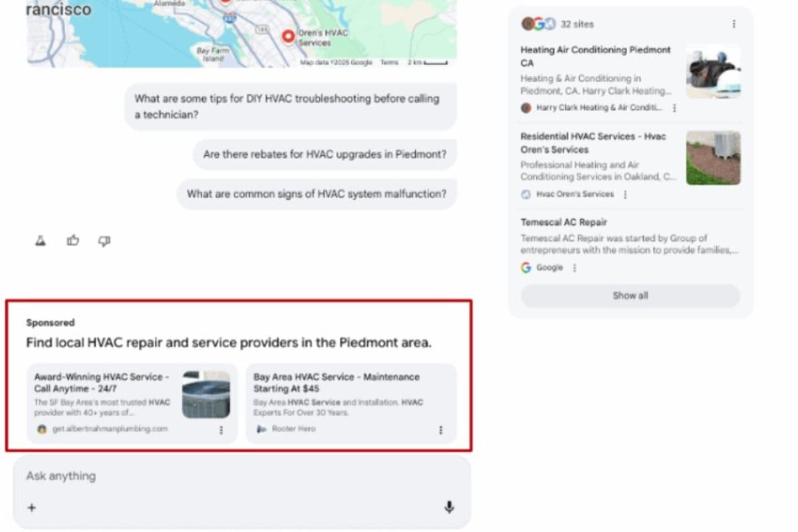
Task: Click the microphone for voice input
Action: (x=450, y=507)
